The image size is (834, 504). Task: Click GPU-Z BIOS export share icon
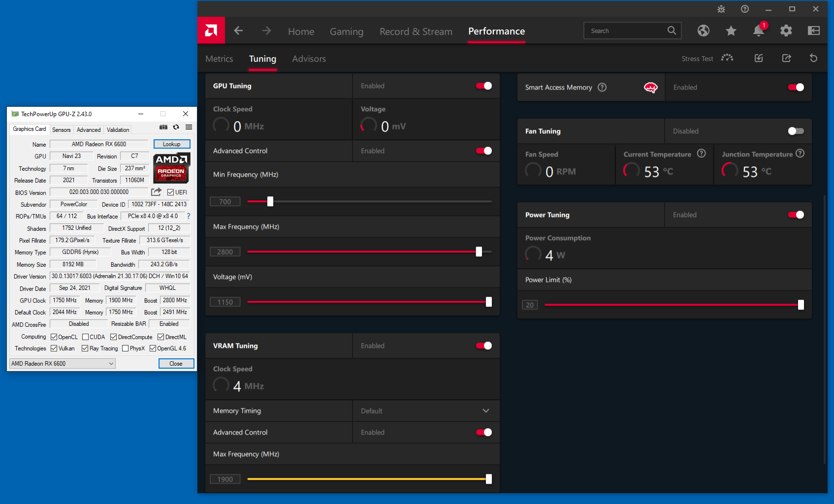(156, 192)
